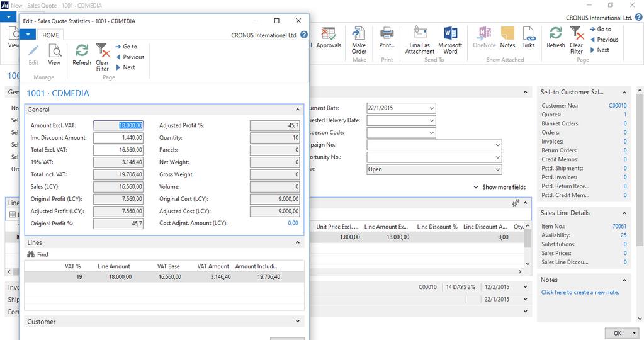Open Requested Delivery Date dropdown
Screen dimensions: 644x340
pos(432,120)
